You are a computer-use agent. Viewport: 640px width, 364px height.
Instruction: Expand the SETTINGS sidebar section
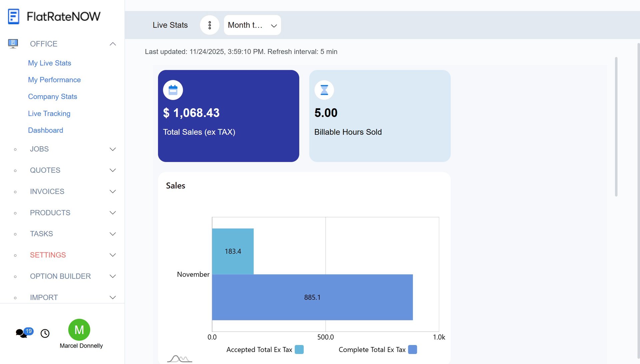(113, 255)
